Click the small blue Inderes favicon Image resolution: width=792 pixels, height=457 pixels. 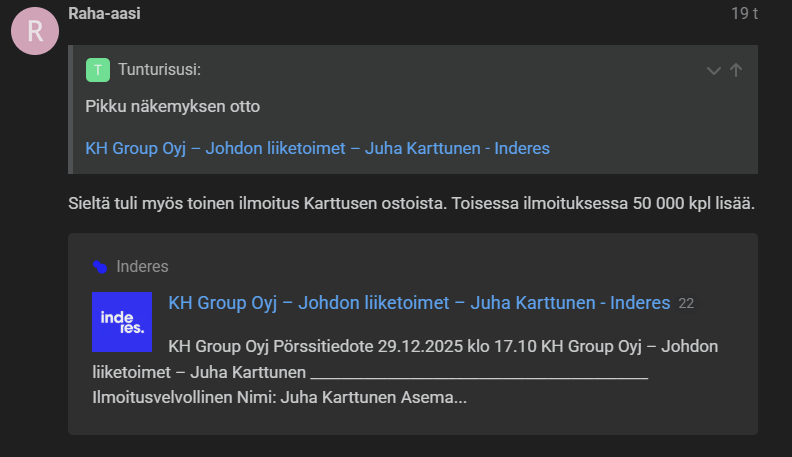click(x=100, y=267)
